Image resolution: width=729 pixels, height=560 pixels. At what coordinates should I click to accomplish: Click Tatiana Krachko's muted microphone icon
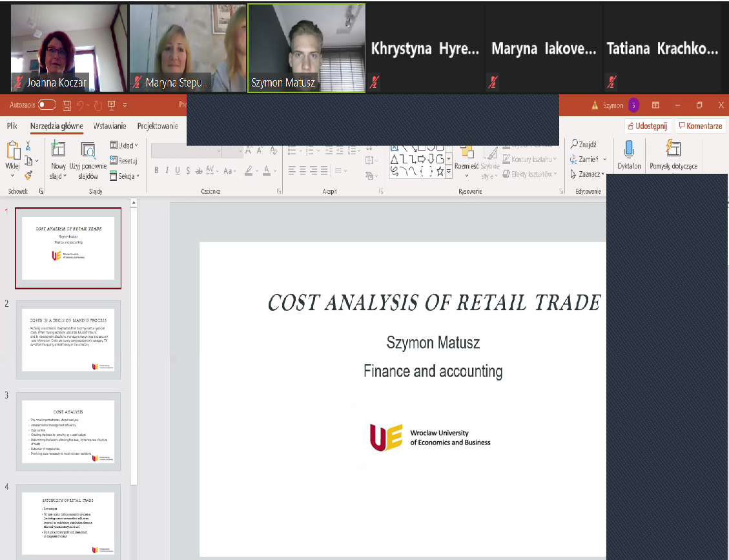pyautogui.click(x=611, y=82)
